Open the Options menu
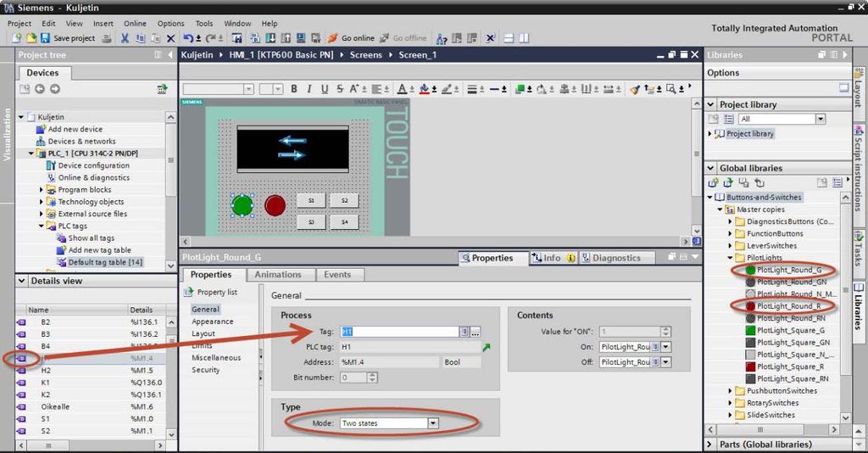868x453 pixels. click(170, 23)
